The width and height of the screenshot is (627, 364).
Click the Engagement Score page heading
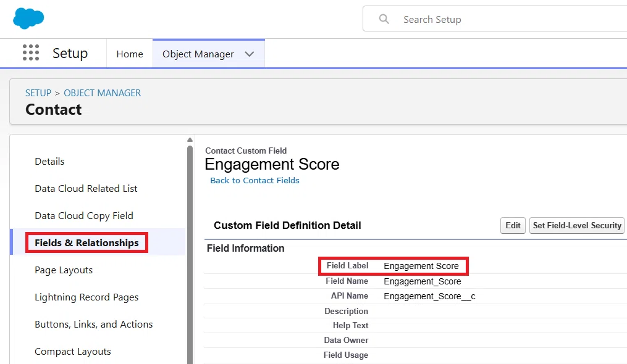click(x=272, y=164)
